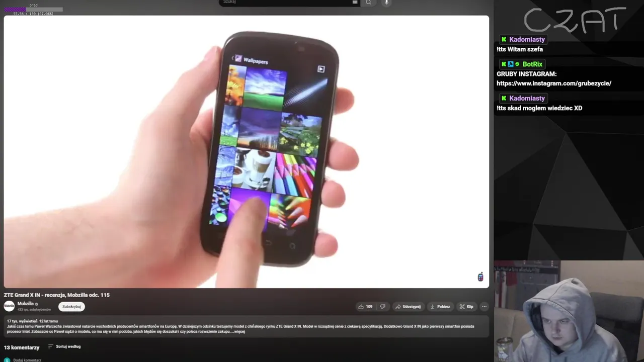This screenshot has height=362, width=644.
Task: Open Instagram link in BotRix chat message
Action: coord(554,83)
